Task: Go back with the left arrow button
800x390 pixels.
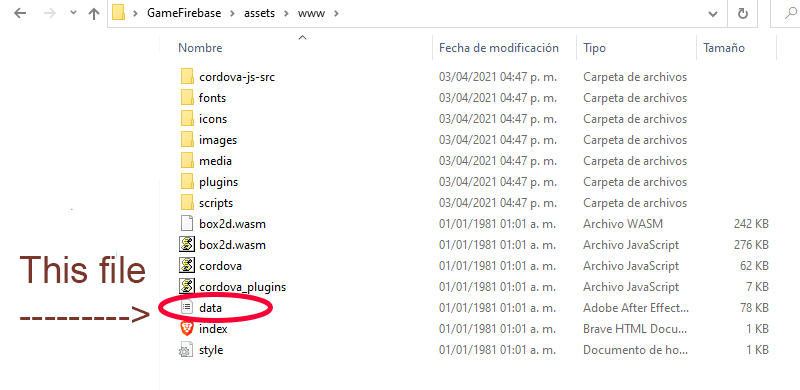Action: pos(20,14)
